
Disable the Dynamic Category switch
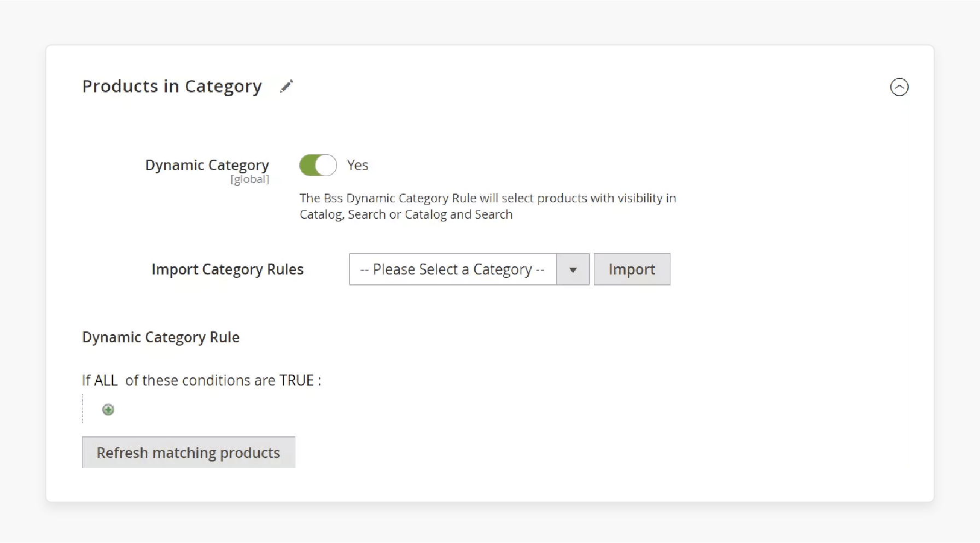click(318, 165)
